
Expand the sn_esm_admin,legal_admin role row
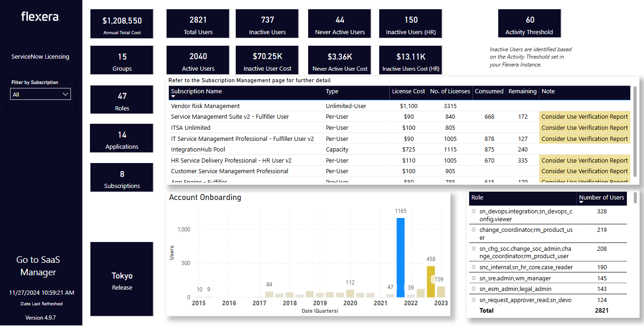tap(473, 289)
